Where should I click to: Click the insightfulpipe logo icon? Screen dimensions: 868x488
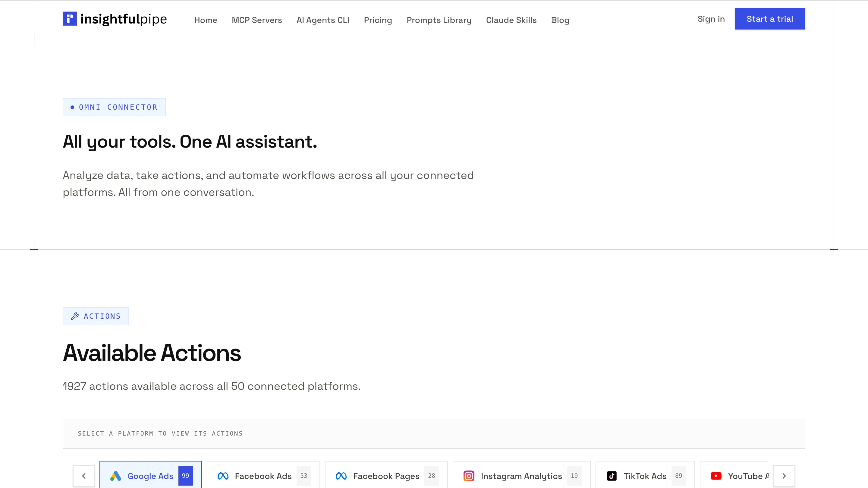[x=70, y=19]
